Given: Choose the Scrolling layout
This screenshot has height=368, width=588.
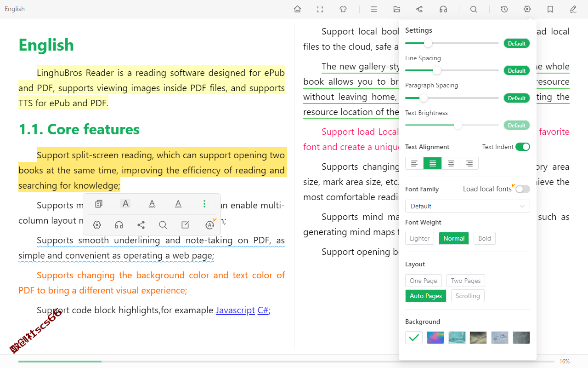Looking at the screenshot, I should pyautogui.click(x=468, y=296).
